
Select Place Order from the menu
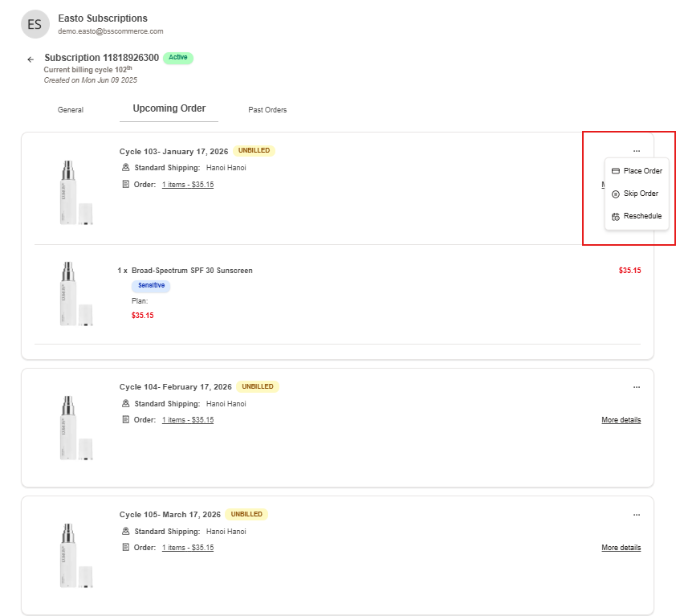[x=637, y=171]
